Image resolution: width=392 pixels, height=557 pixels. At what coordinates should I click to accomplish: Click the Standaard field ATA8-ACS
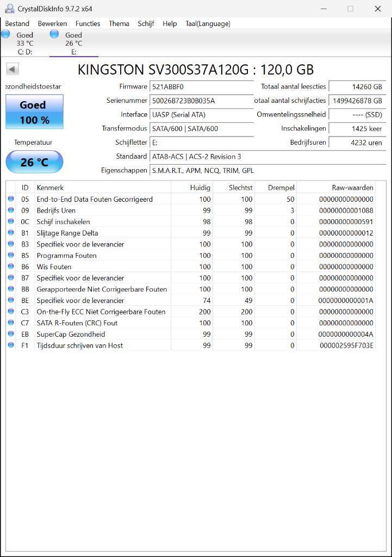tap(267, 157)
